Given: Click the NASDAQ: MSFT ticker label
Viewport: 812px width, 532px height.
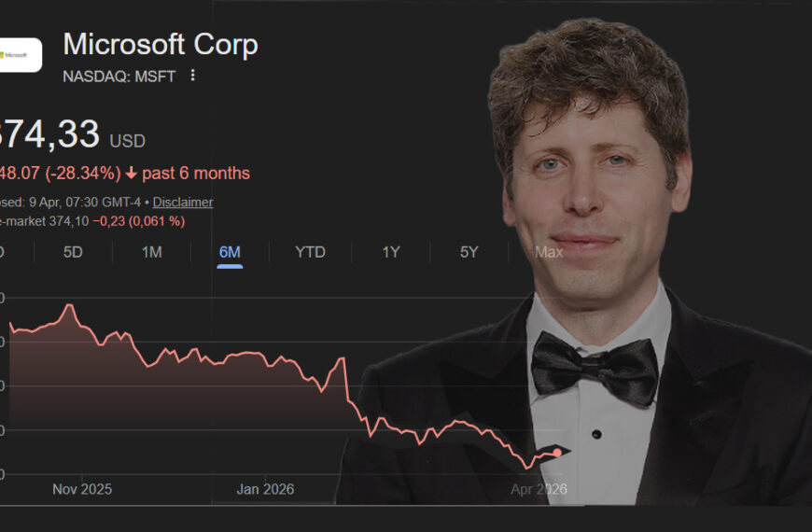Looking at the screenshot, I should point(120,76).
